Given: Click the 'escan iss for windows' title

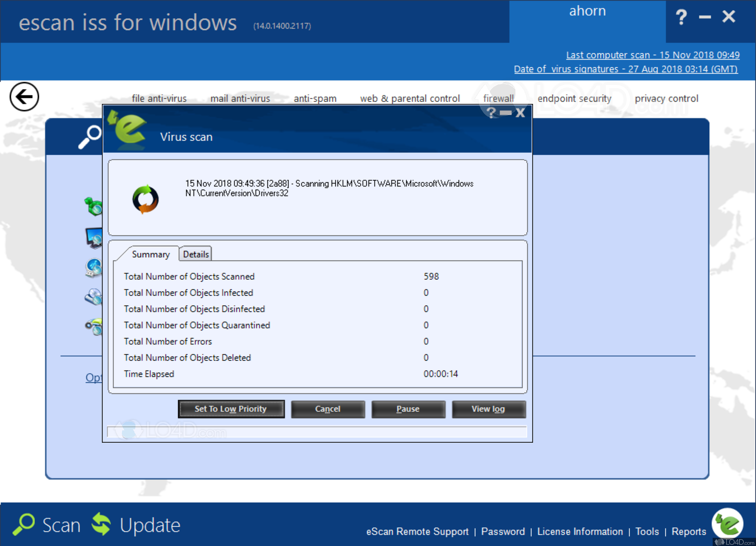Looking at the screenshot, I should click(128, 23).
